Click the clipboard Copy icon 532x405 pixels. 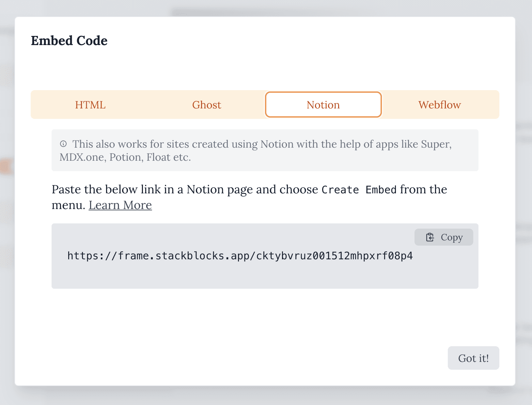point(430,237)
